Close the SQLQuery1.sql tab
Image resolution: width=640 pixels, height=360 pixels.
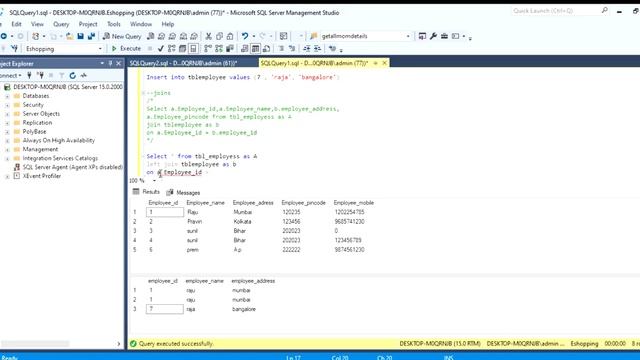click(x=384, y=63)
